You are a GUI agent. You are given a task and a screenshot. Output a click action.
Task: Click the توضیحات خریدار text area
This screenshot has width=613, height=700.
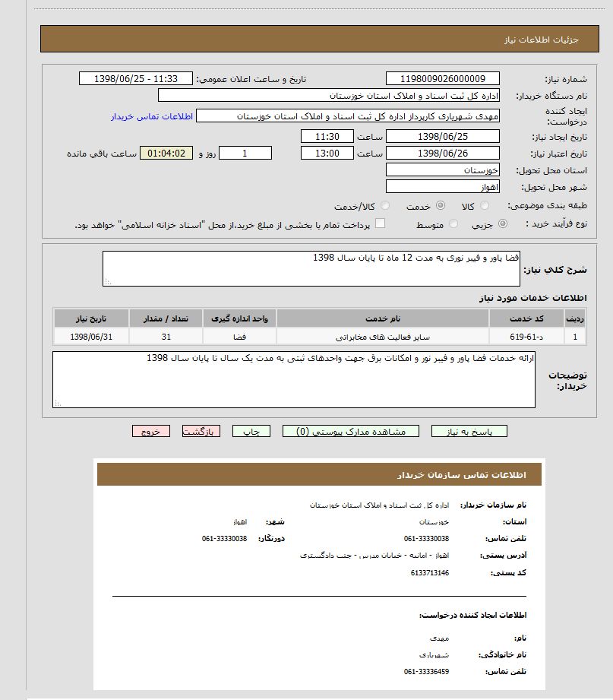pos(294,379)
